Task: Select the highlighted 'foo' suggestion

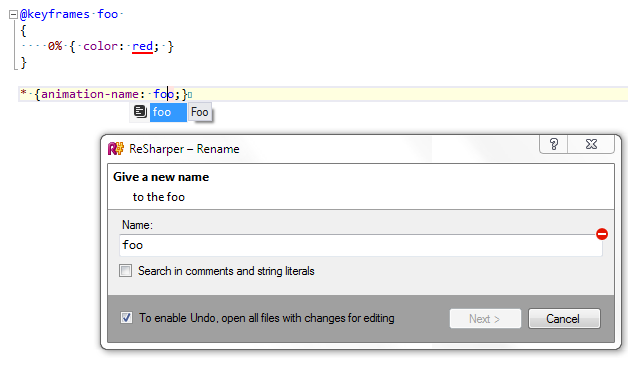Action: 168,112
